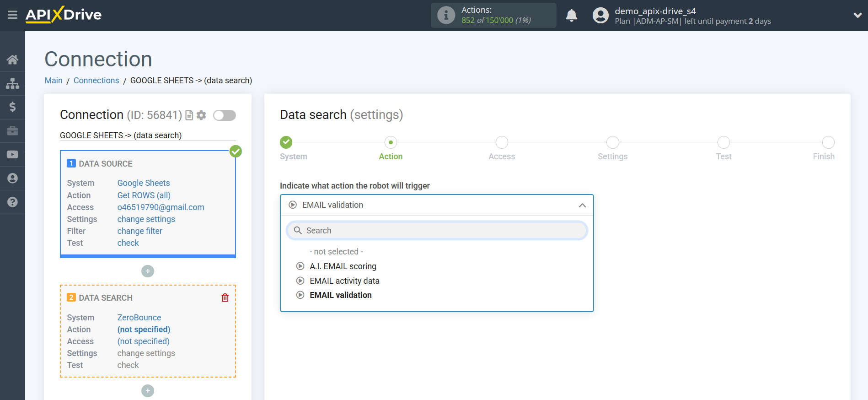Viewport: 868px width, 400px height.
Task: Open the Home icon in the sidebar
Action: (x=12, y=59)
